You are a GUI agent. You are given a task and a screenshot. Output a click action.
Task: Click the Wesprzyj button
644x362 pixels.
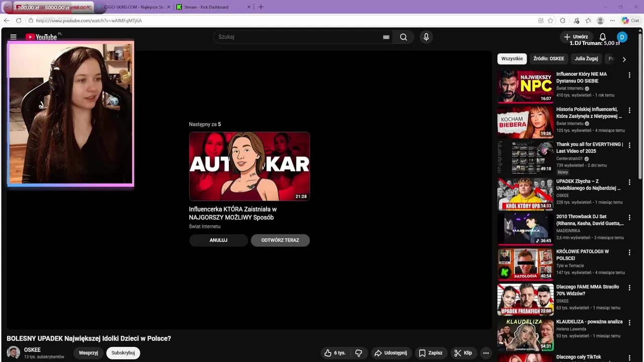tap(89, 353)
